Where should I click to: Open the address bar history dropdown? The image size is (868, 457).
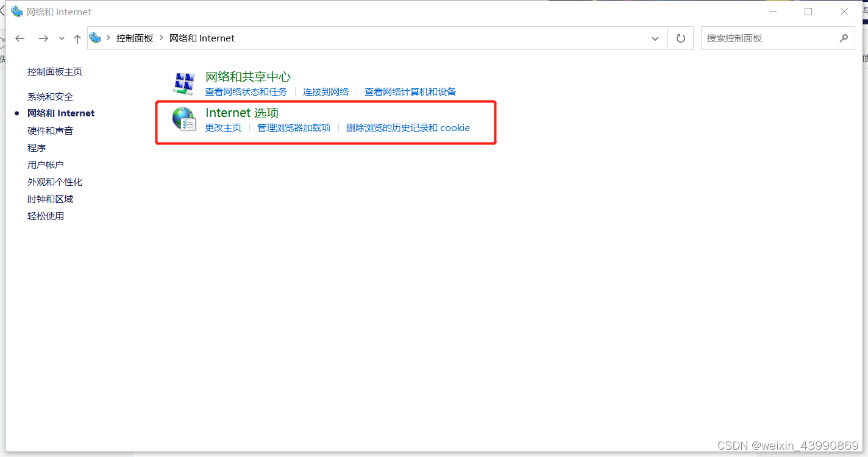point(655,38)
